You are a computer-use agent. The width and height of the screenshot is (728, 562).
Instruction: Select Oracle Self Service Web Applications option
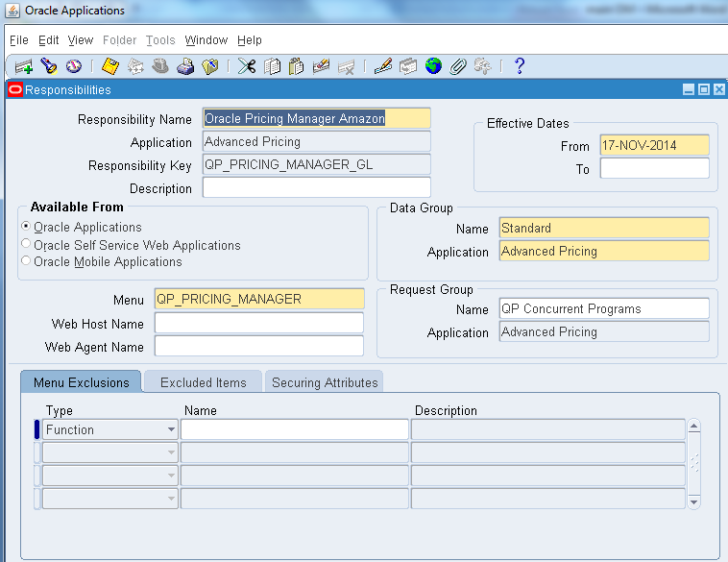(x=27, y=245)
